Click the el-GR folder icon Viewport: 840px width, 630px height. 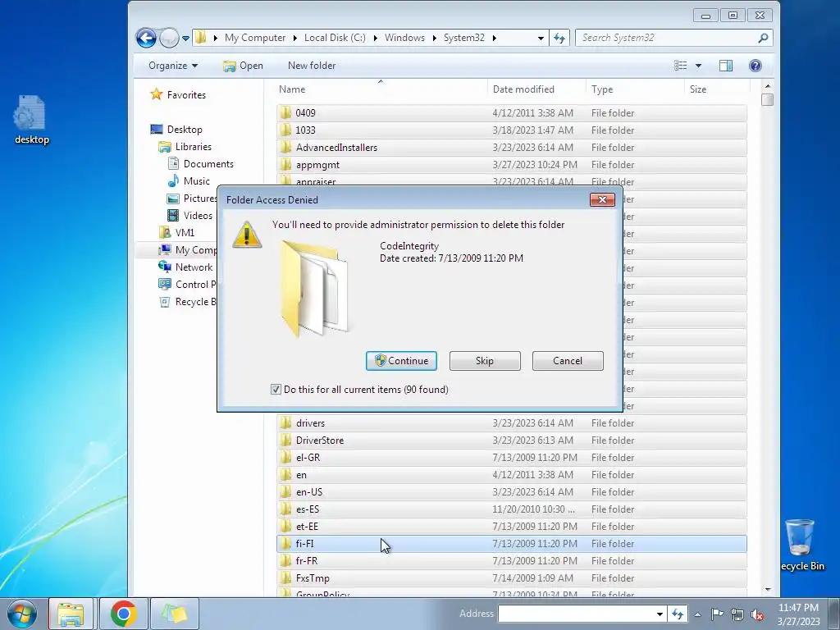[x=286, y=458]
